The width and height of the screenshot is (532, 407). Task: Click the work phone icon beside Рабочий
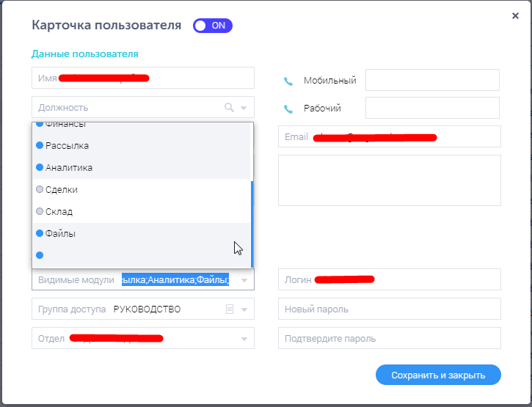tap(288, 109)
